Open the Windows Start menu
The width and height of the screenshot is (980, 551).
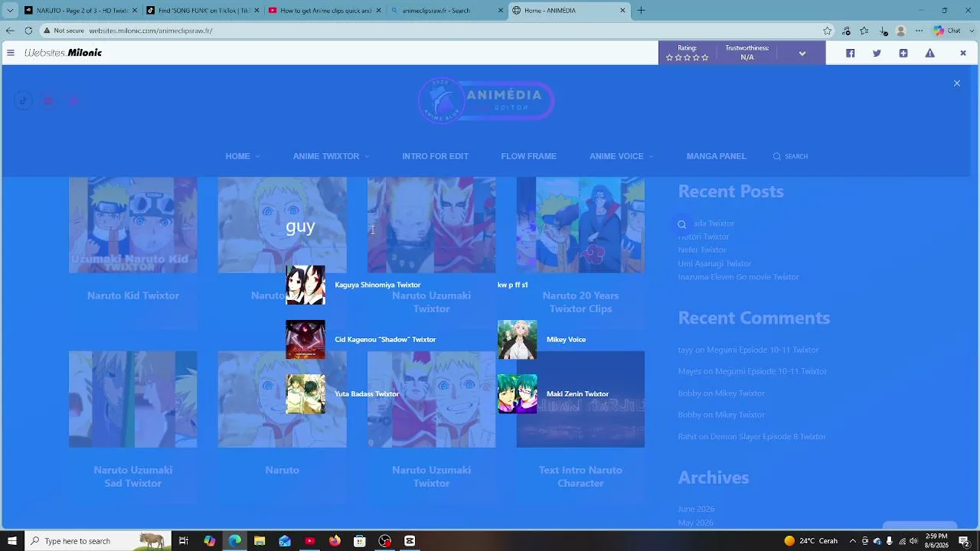pos(11,541)
